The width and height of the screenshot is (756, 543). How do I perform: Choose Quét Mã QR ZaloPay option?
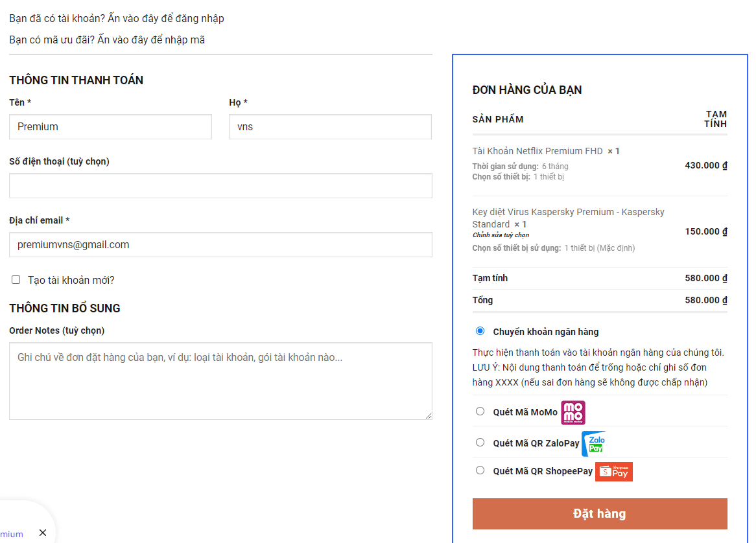(480, 443)
